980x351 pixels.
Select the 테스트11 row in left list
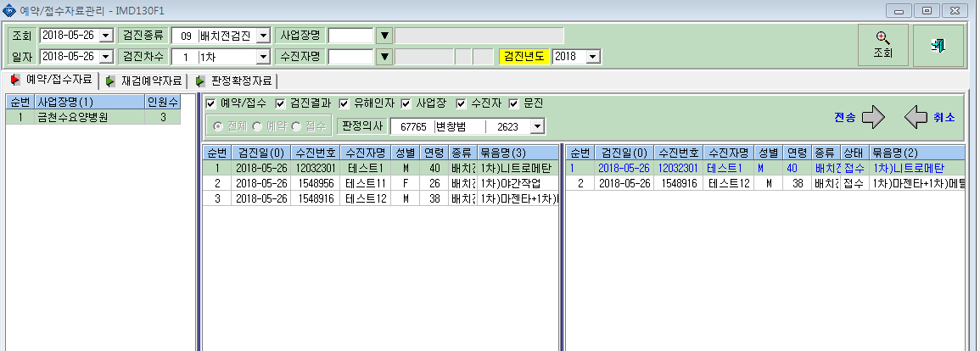(x=381, y=184)
